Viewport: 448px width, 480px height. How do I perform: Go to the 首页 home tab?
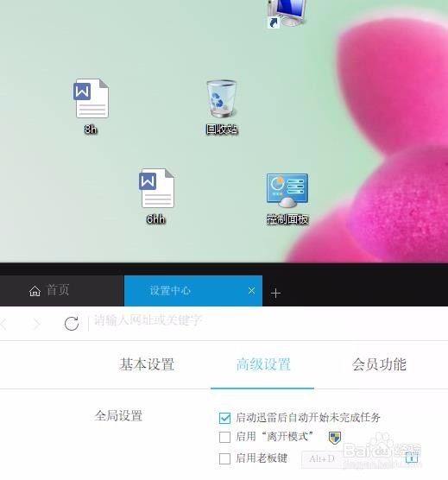click(x=49, y=290)
